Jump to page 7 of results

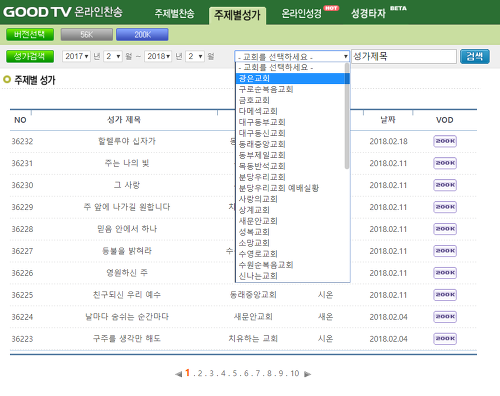coord(258,373)
